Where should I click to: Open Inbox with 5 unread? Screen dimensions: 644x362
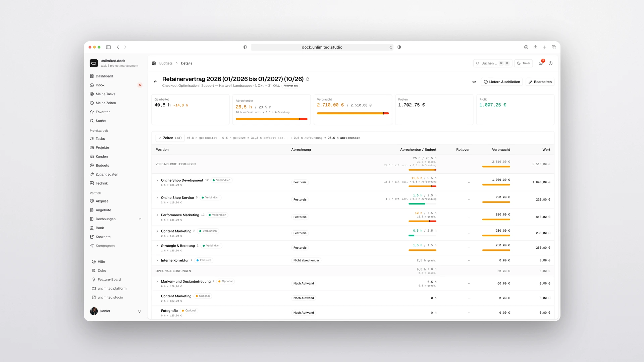pyautogui.click(x=116, y=85)
